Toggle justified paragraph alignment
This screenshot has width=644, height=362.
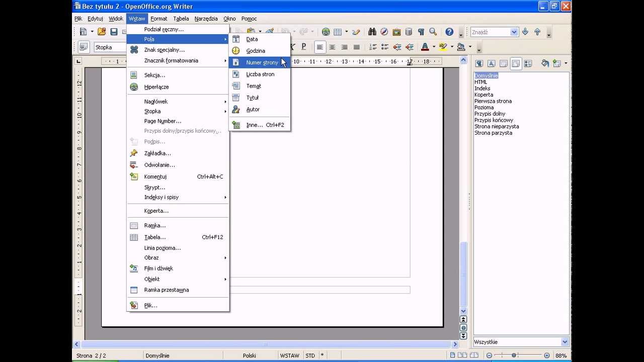(356, 47)
